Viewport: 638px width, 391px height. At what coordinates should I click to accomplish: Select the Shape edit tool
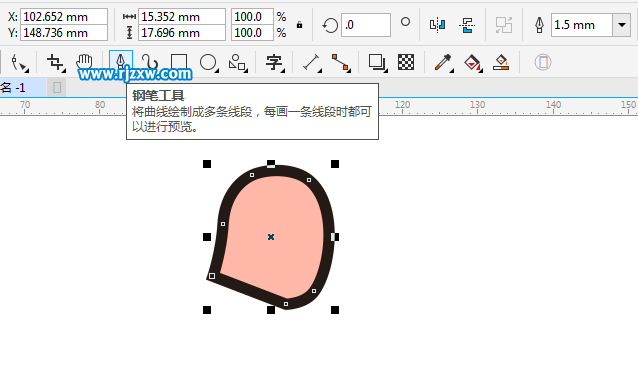pyautogui.click(x=19, y=63)
